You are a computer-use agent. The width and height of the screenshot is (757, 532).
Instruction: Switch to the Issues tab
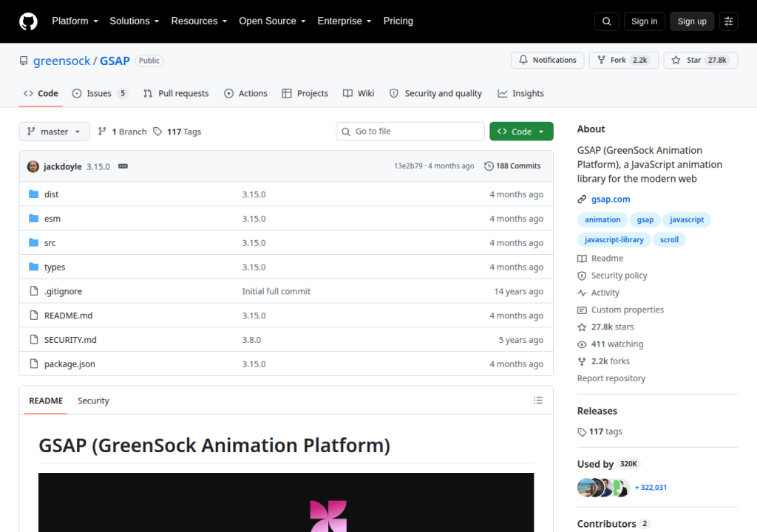(x=100, y=93)
